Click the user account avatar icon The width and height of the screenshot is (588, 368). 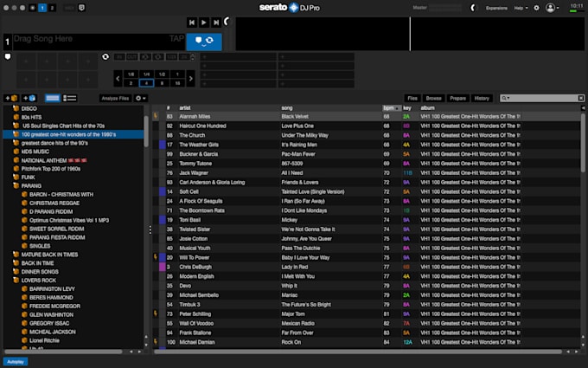pyautogui.click(x=550, y=8)
